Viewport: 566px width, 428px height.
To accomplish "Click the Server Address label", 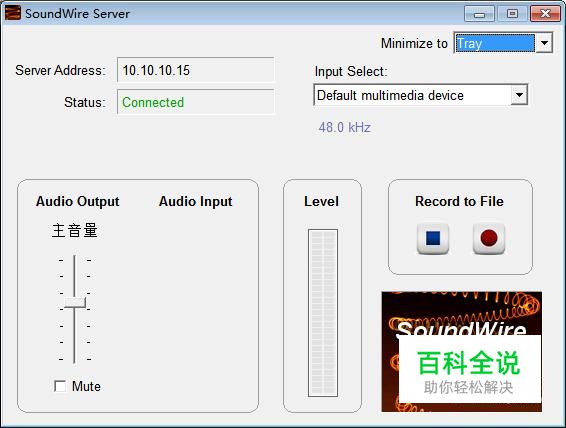I will [60, 70].
